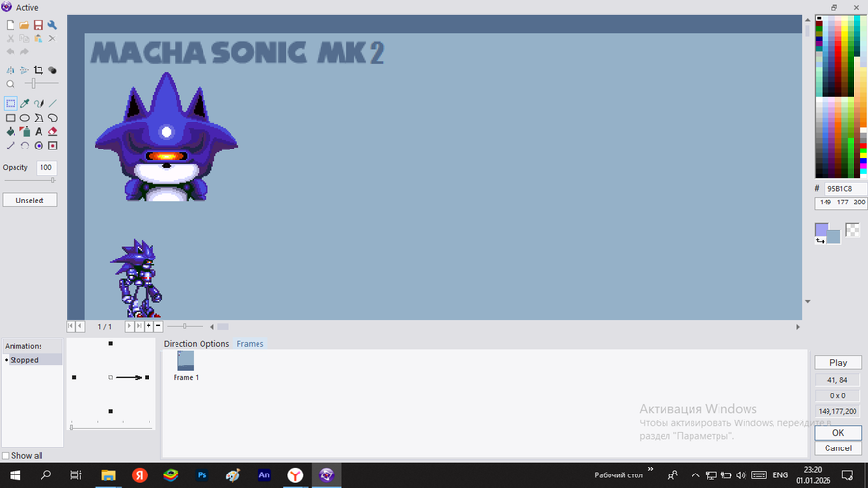Select the Rotate tool

click(x=24, y=146)
